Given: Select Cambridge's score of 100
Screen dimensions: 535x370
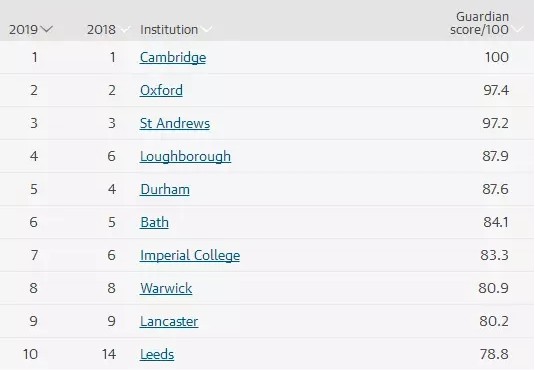Looking at the screenshot, I should pos(497,57).
